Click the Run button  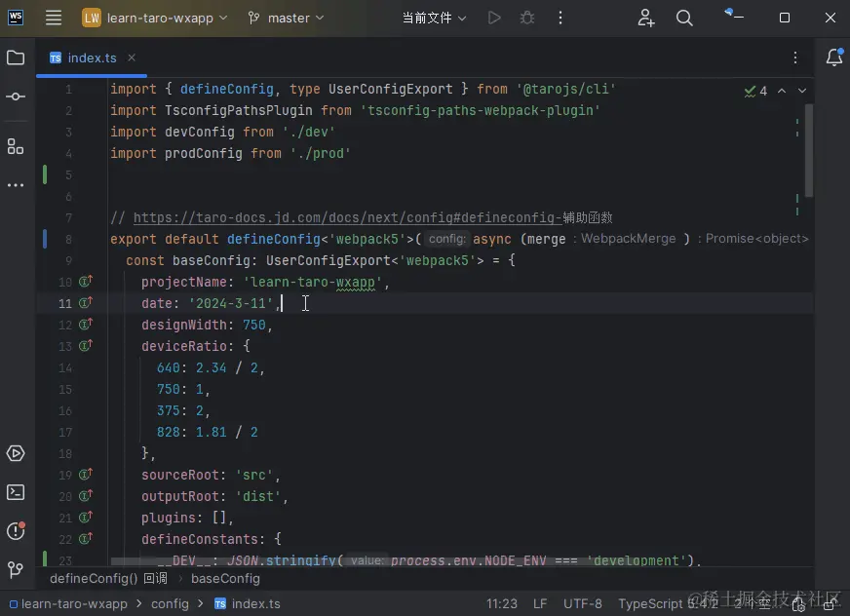[x=494, y=18]
